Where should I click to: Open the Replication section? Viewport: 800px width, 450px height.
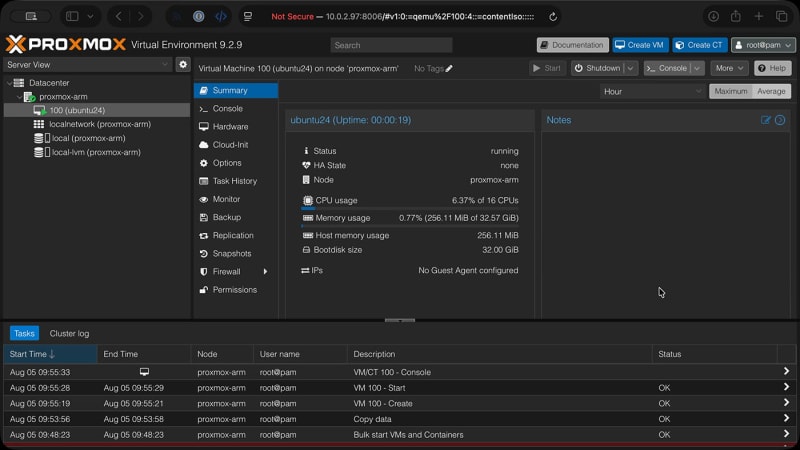pos(236,235)
